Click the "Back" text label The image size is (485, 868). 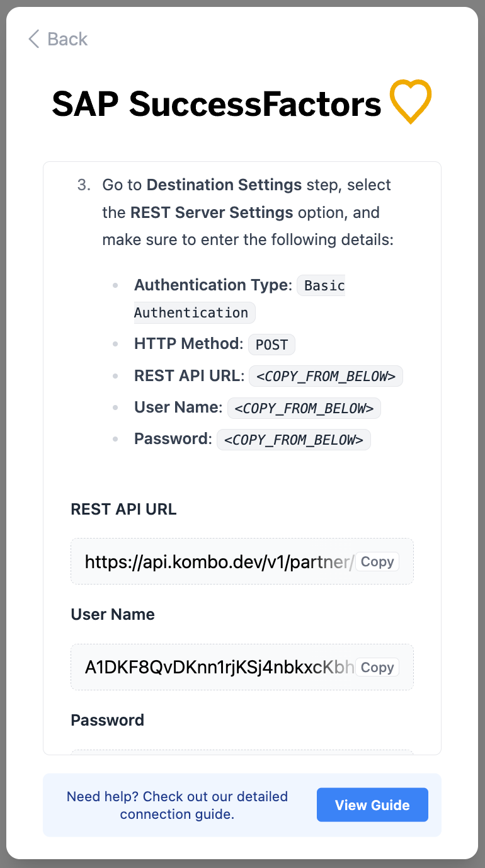point(67,39)
